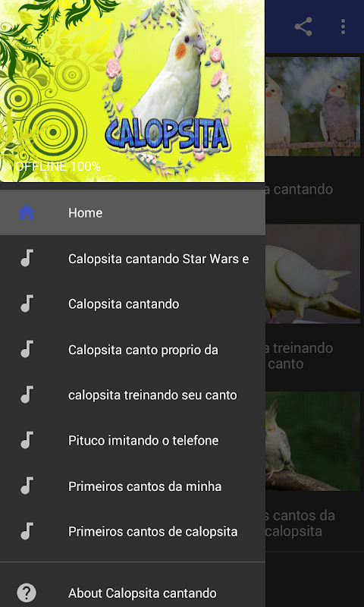Screen dimensions: 364x607
Task: Tap thumbnail of two cockatiels on branch
Action: pos(312,106)
